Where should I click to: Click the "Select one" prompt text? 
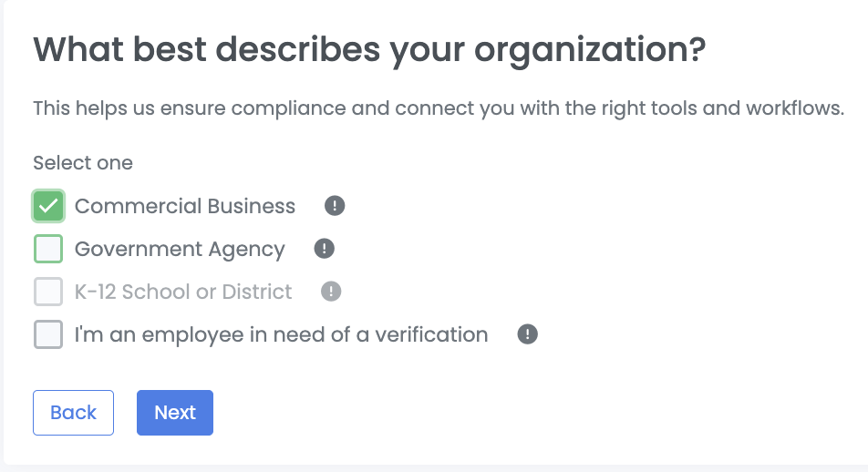click(83, 163)
